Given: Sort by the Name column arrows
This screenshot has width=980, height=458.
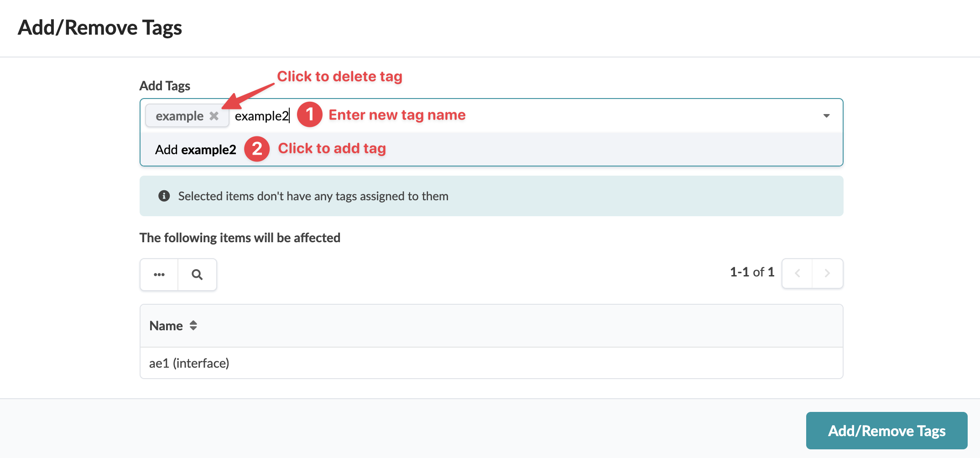Looking at the screenshot, I should 193,326.
